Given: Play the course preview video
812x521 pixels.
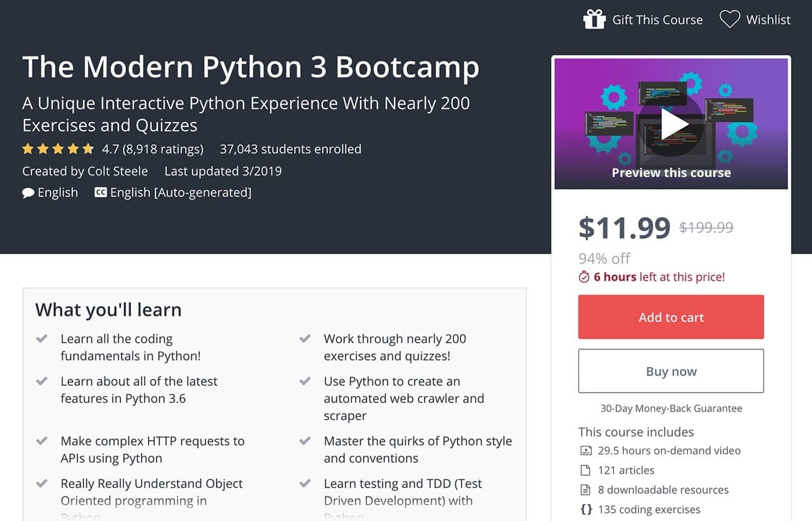Looking at the screenshot, I should pos(671,124).
